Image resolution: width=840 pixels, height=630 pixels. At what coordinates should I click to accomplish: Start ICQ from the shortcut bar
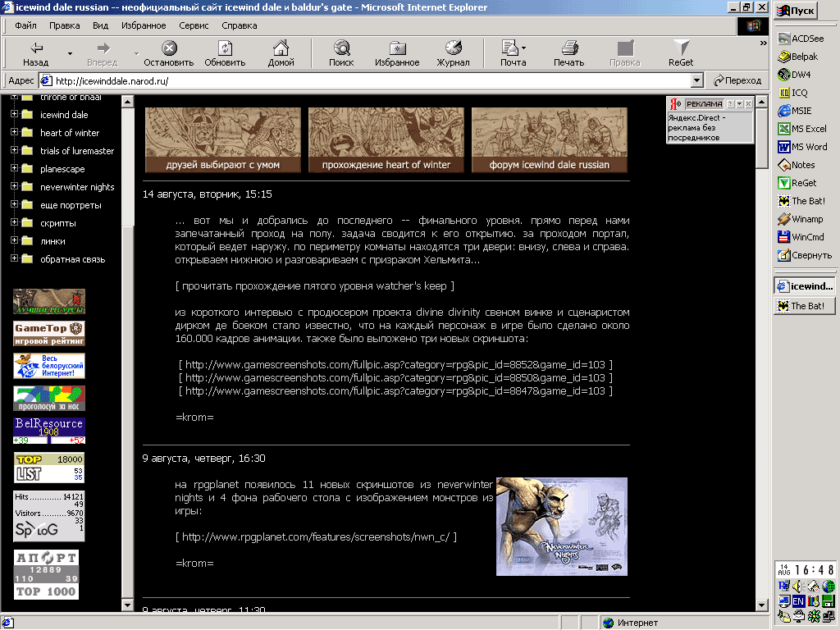click(793, 93)
